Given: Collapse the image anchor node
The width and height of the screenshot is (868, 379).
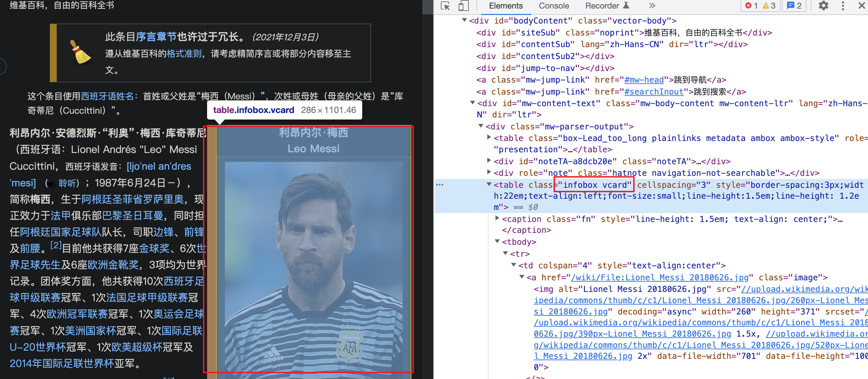Looking at the screenshot, I should click(x=522, y=277).
